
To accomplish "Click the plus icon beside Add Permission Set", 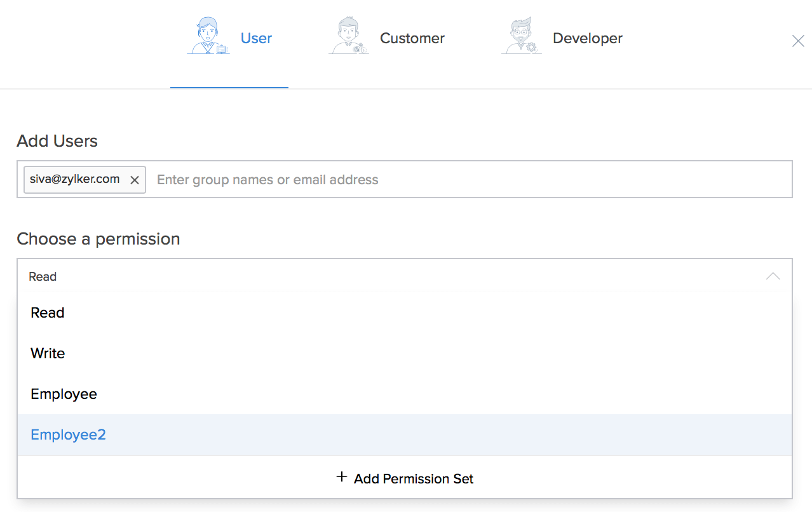I will pos(342,478).
